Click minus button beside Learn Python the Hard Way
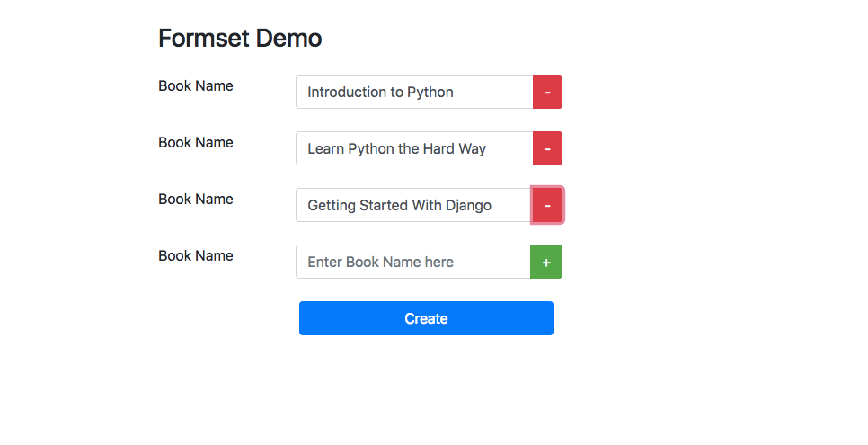The height and width of the screenshot is (445, 868). click(547, 148)
